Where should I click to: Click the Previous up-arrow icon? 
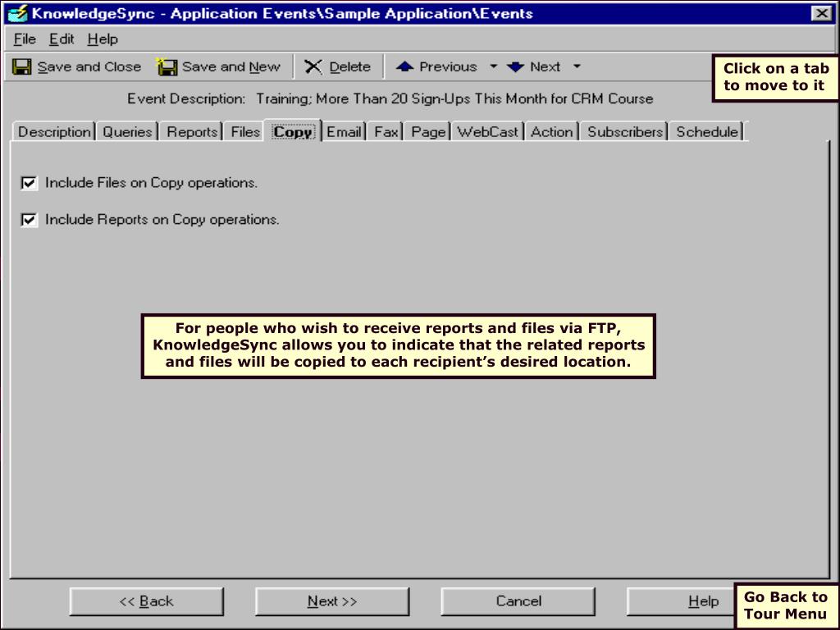coord(404,66)
